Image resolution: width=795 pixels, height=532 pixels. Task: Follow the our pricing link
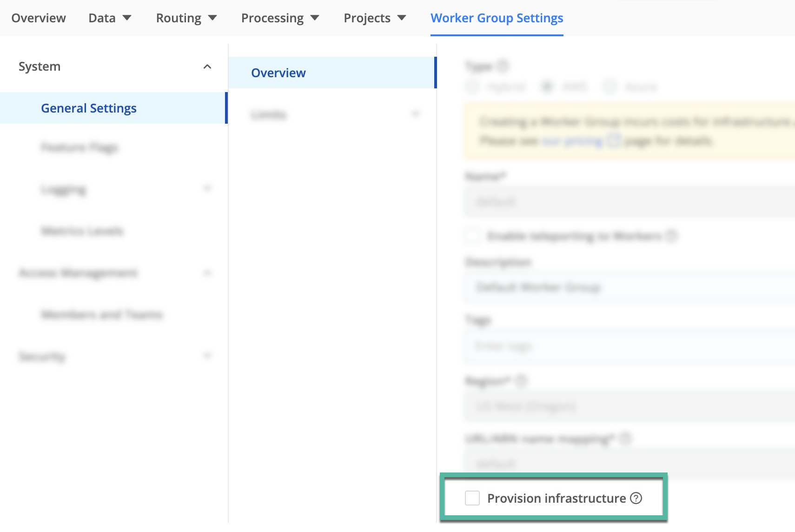[x=572, y=140]
